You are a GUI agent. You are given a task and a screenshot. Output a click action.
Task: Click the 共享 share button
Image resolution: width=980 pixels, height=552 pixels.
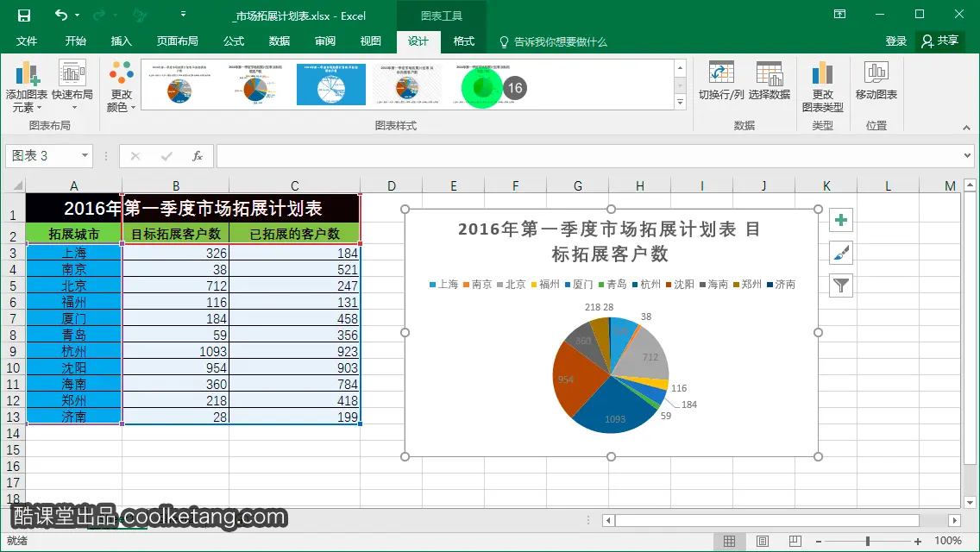[x=940, y=41]
